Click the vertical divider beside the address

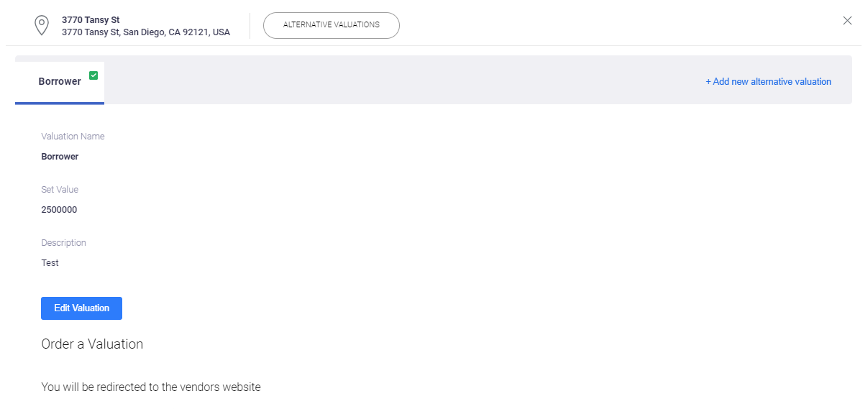(250, 25)
